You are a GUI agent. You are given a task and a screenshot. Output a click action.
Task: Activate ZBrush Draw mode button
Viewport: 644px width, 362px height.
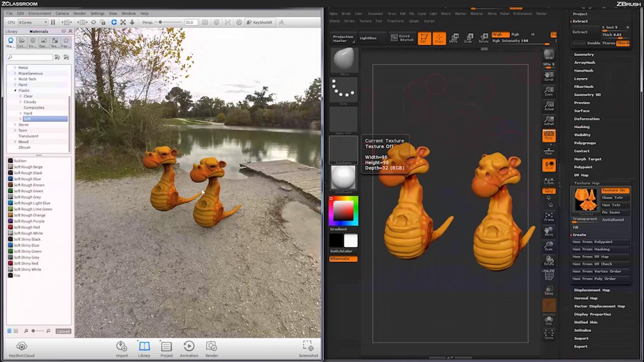pos(439,38)
